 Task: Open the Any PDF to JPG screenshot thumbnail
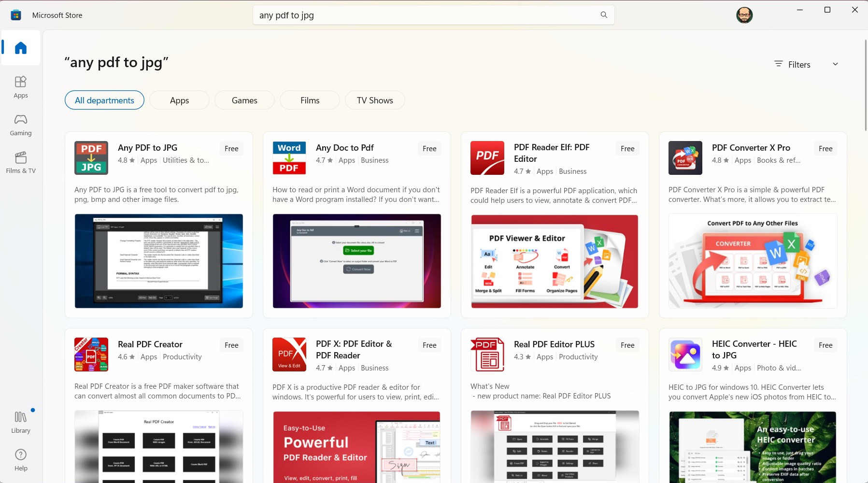pyautogui.click(x=159, y=261)
